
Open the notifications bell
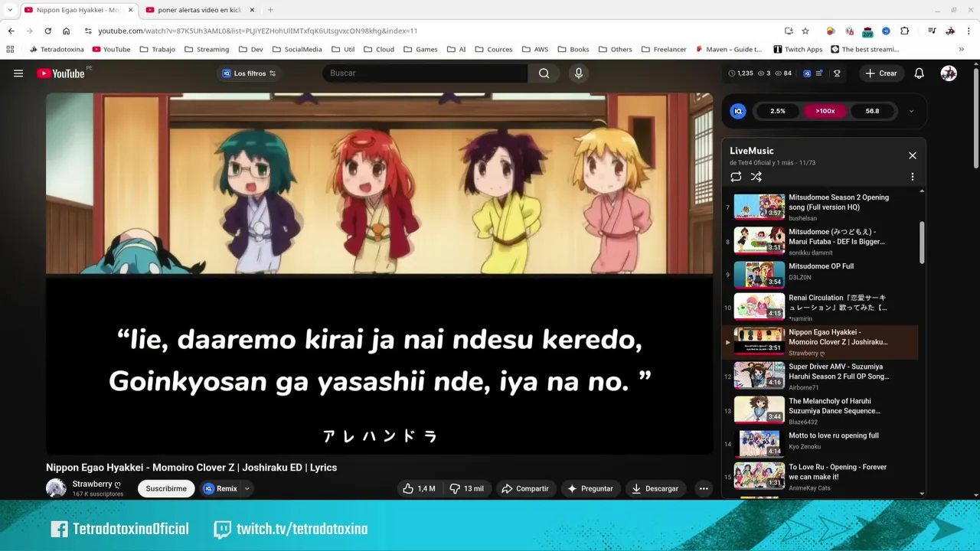pos(919,73)
